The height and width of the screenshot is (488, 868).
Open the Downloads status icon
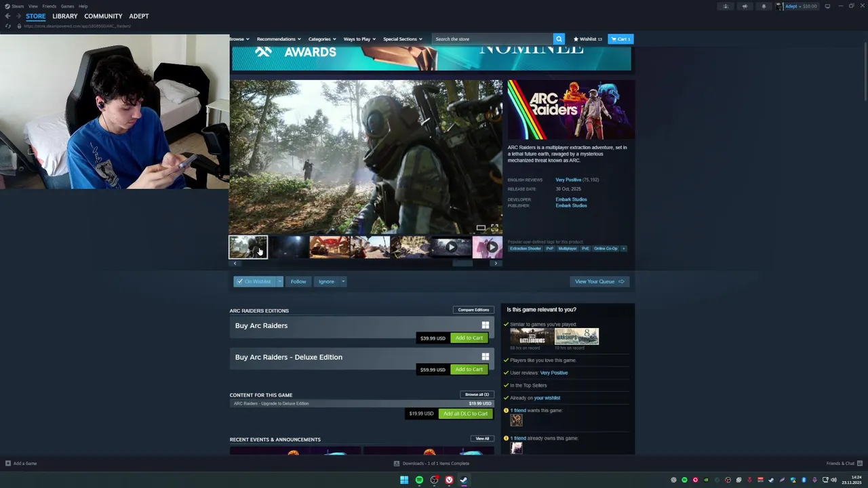click(x=397, y=464)
